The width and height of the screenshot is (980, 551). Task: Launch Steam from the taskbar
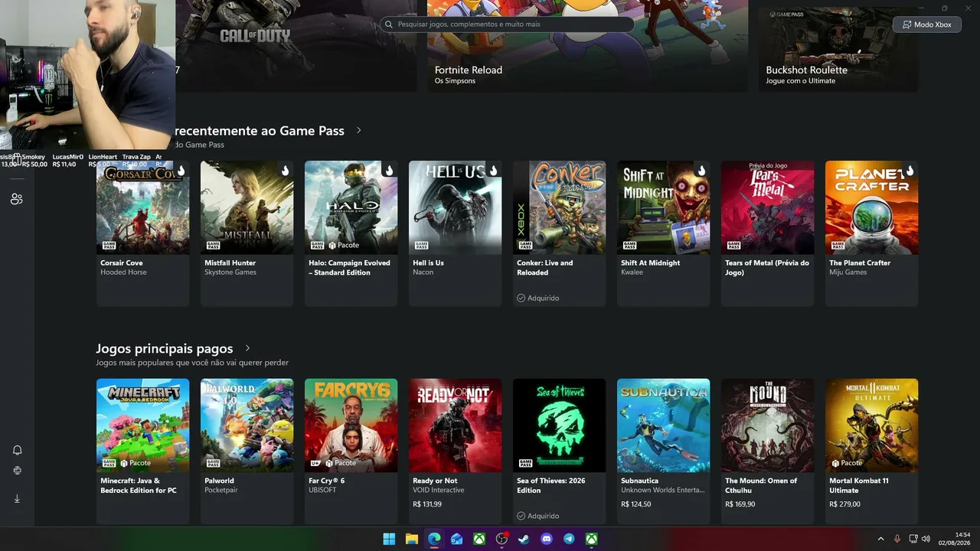click(x=524, y=539)
